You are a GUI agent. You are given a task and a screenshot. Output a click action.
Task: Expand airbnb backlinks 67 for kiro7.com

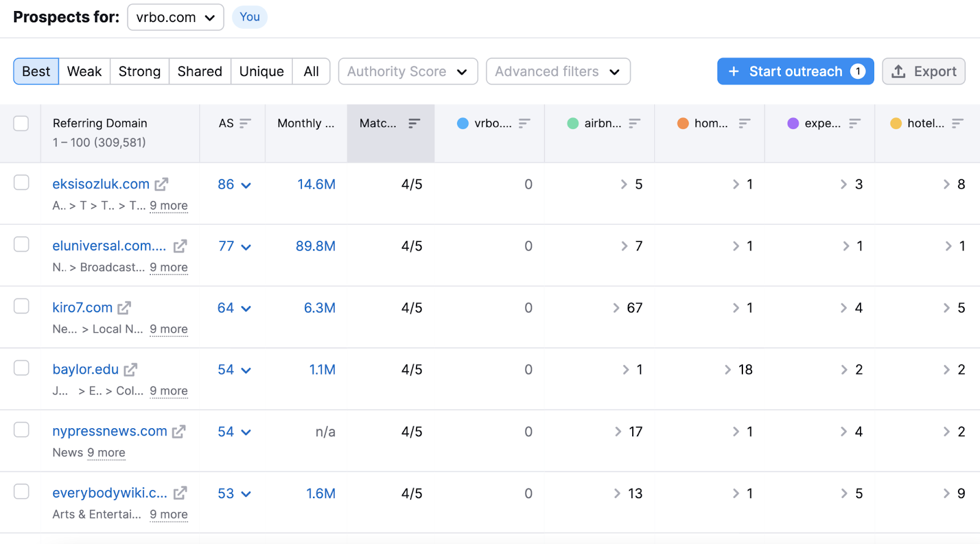[x=628, y=308]
